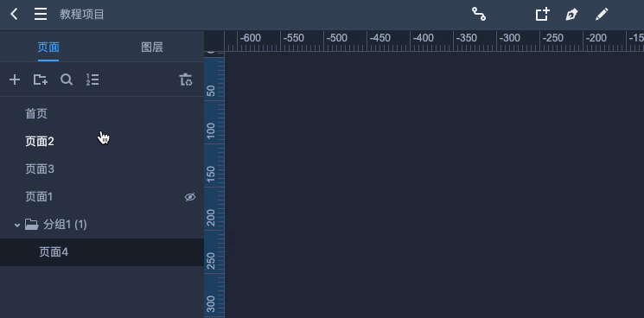Click the 教程项目 project title
The height and width of the screenshot is (318, 644).
(x=82, y=15)
